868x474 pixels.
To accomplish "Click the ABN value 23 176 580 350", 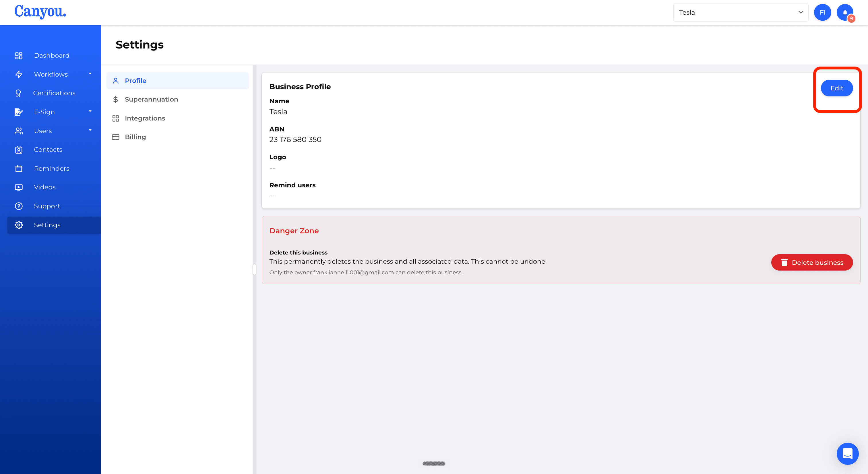I will tap(295, 140).
